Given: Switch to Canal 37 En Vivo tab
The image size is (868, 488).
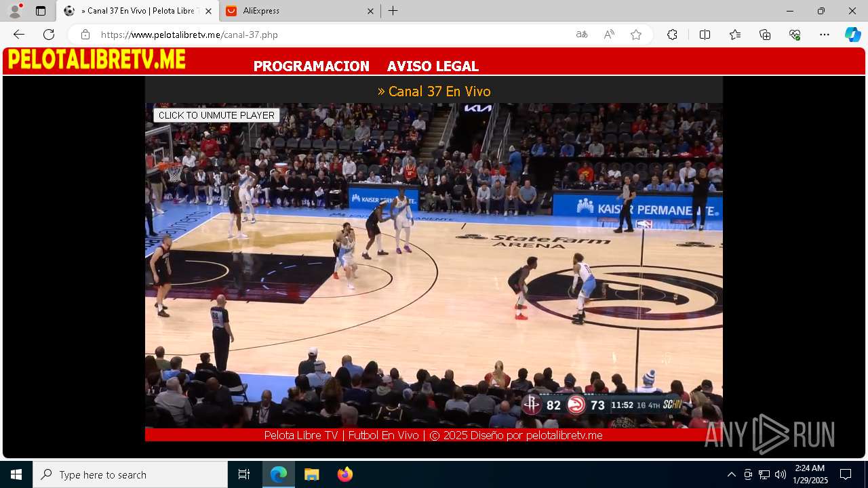Looking at the screenshot, I should coord(138,11).
